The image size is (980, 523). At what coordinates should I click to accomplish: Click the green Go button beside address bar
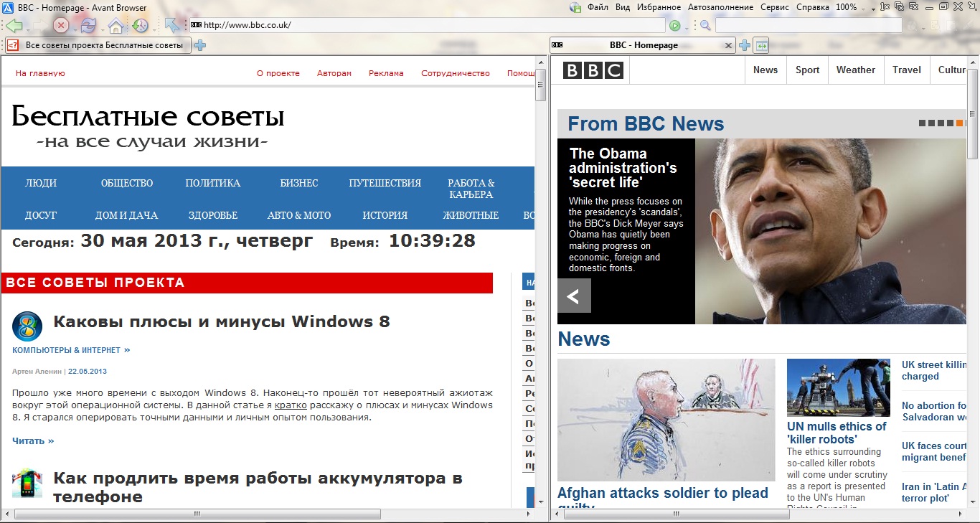(674, 26)
